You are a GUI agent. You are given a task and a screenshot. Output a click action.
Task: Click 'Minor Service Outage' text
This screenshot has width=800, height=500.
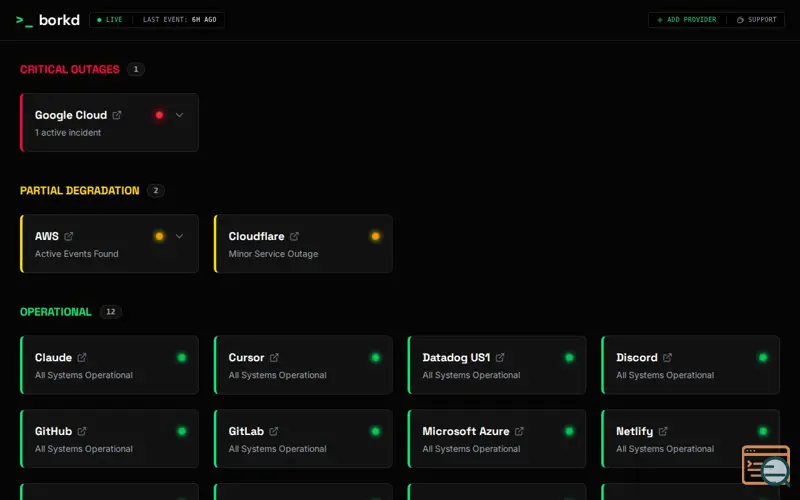point(273,254)
